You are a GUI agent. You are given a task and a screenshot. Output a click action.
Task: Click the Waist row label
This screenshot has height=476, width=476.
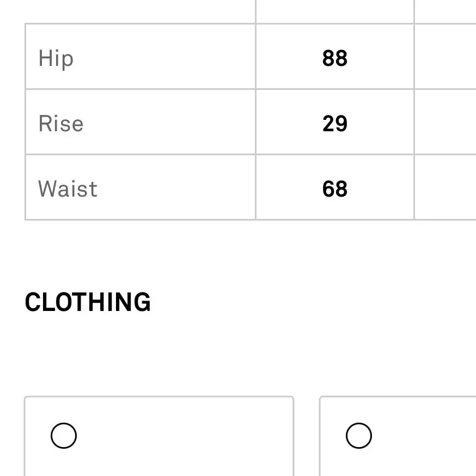click(68, 189)
